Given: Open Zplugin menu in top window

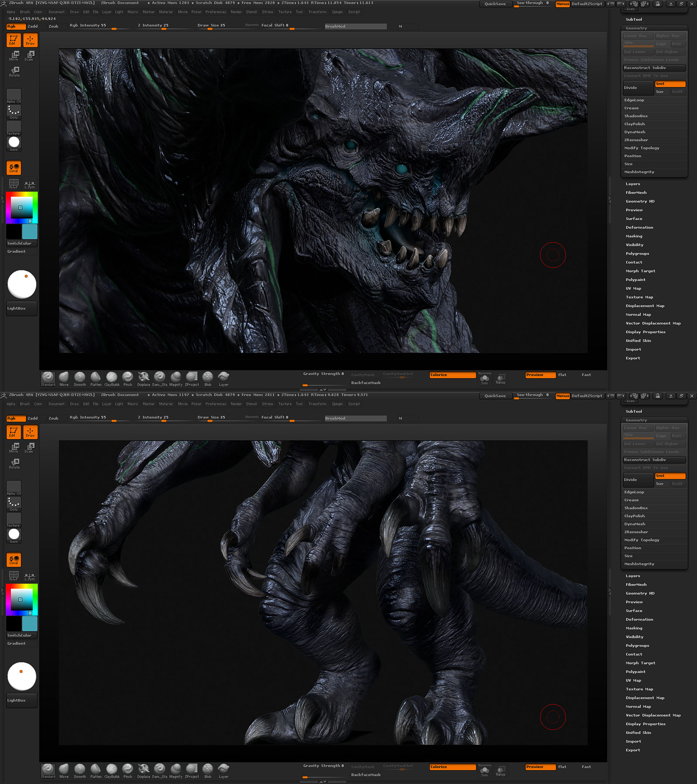Looking at the screenshot, I should point(337,12).
